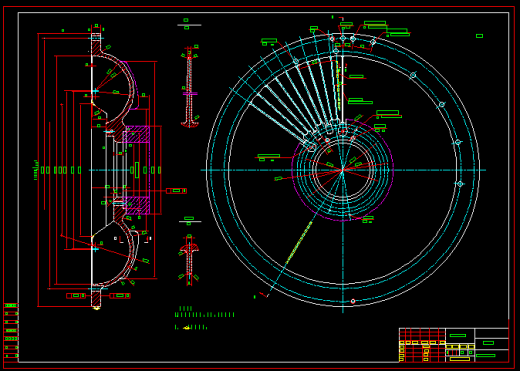Select the green technical notes text line

click(205, 314)
